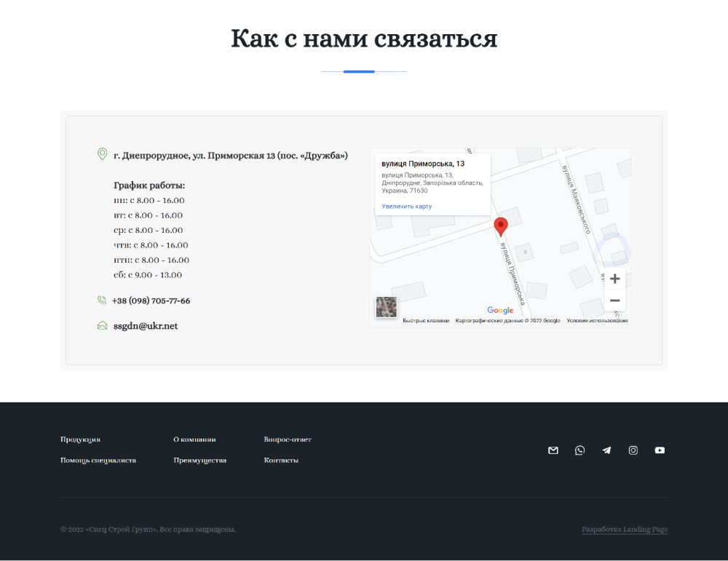Click the green phone icon
Viewport: 728px width, 561px height.
[x=102, y=301]
